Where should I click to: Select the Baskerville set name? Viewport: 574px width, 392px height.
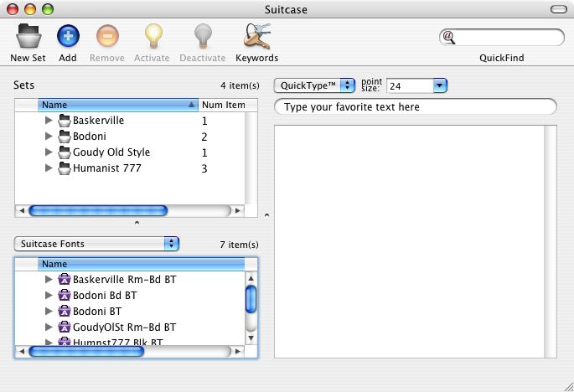pyautogui.click(x=99, y=121)
